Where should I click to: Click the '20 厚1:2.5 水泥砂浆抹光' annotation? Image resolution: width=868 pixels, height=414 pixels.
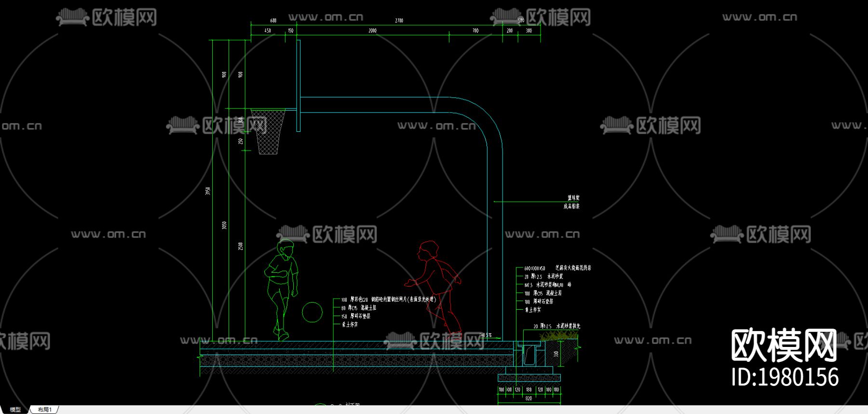point(557,326)
